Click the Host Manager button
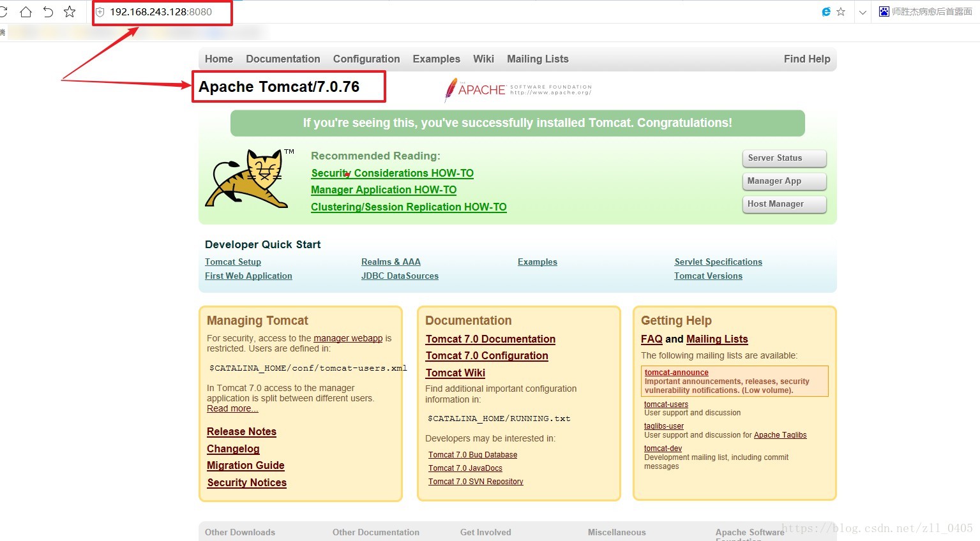This screenshot has width=980, height=541. (x=785, y=204)
